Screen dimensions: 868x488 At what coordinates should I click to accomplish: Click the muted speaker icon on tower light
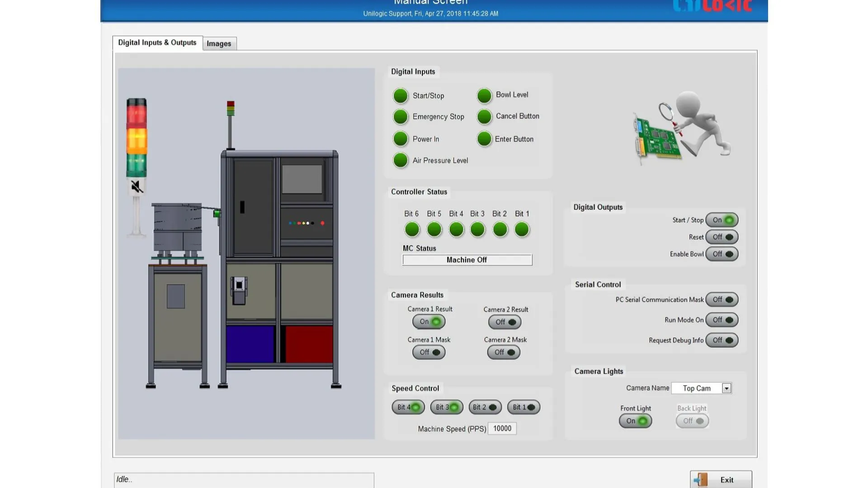click(137, 187)
